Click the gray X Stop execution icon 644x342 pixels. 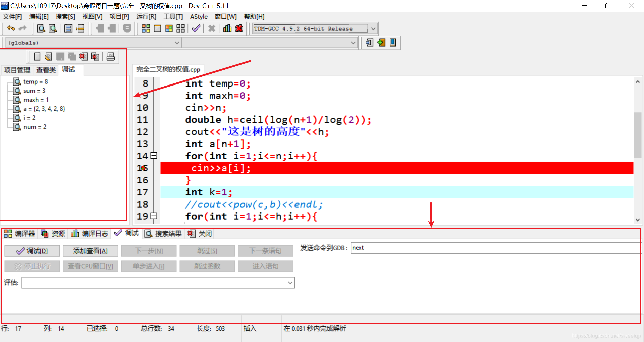[x=212, y=28]
